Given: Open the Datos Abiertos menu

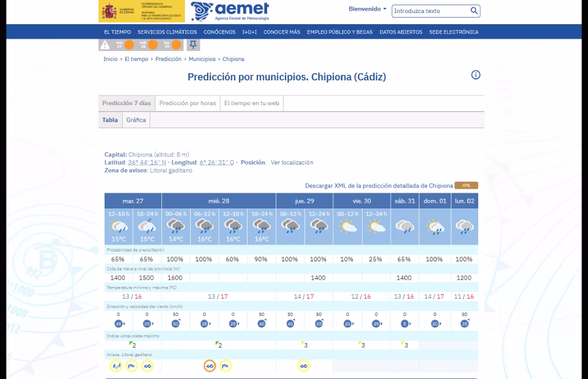Looking at the screenshot, I should [x=400, y=32].
